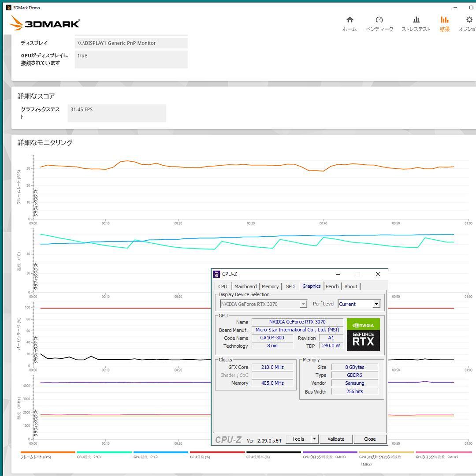Click the frame rate line chart
Image resolution: width=476 pixels, height=476 pixels.
coord(250,187)
